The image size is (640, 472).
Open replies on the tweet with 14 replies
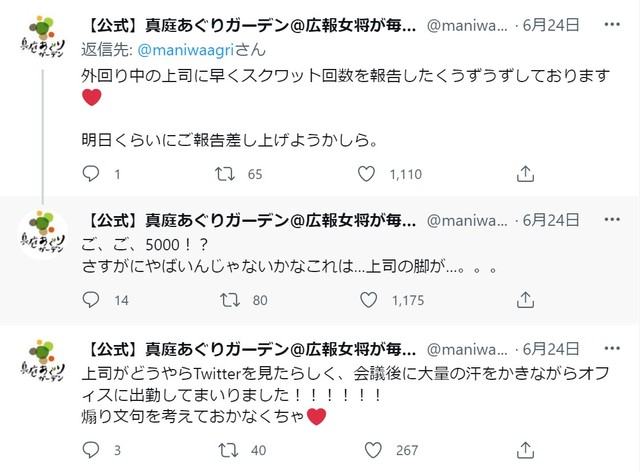(92, 299)
